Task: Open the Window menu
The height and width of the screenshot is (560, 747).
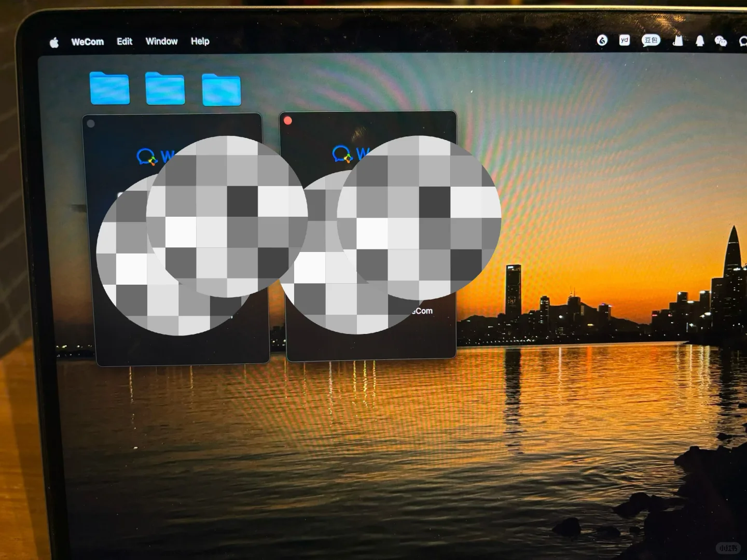Action: tap(161, 41)
